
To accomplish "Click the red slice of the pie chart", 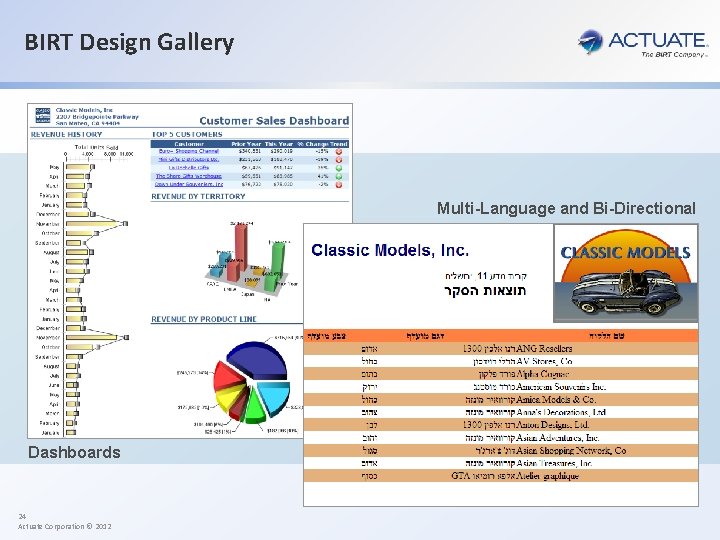I will 228,377.
